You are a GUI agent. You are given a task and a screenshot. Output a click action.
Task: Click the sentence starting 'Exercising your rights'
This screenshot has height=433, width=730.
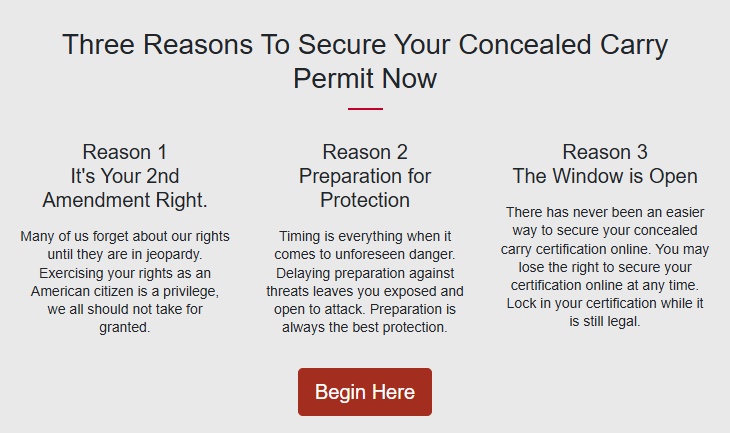124,291
